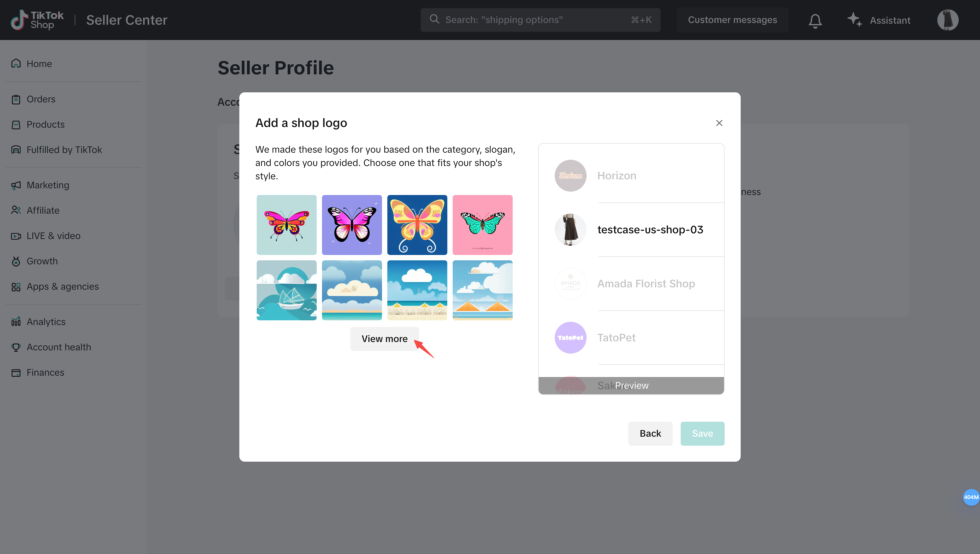
Task: Click the TikTok Shop logo
Action: pyautogui.click(x=37, y=20)
